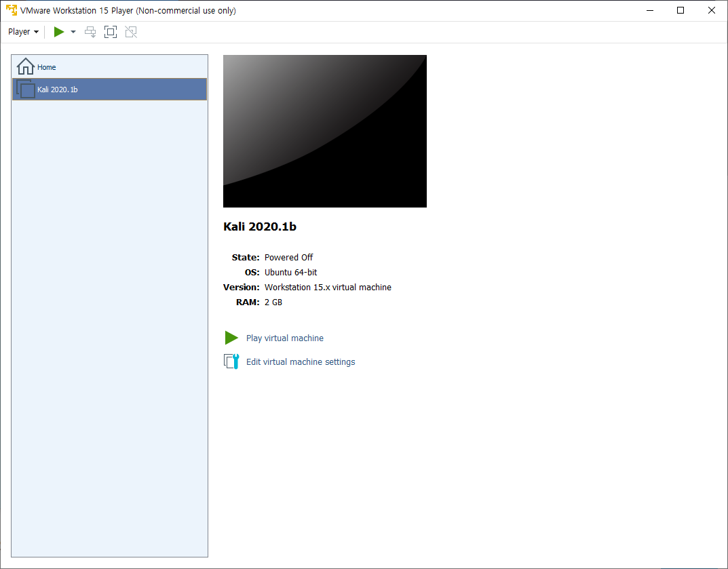Click the '2 GB' RAM value

[x=273, y=302]
